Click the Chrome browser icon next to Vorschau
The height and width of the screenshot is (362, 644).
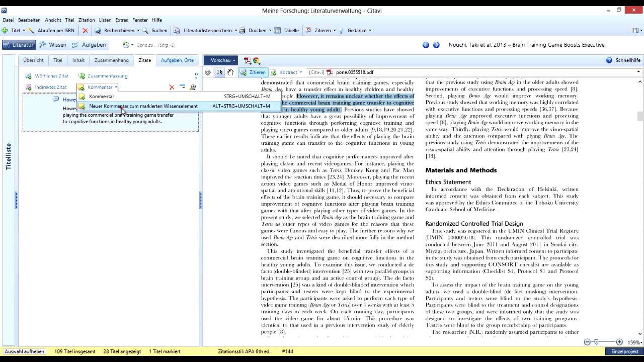[x=256, y=60]
